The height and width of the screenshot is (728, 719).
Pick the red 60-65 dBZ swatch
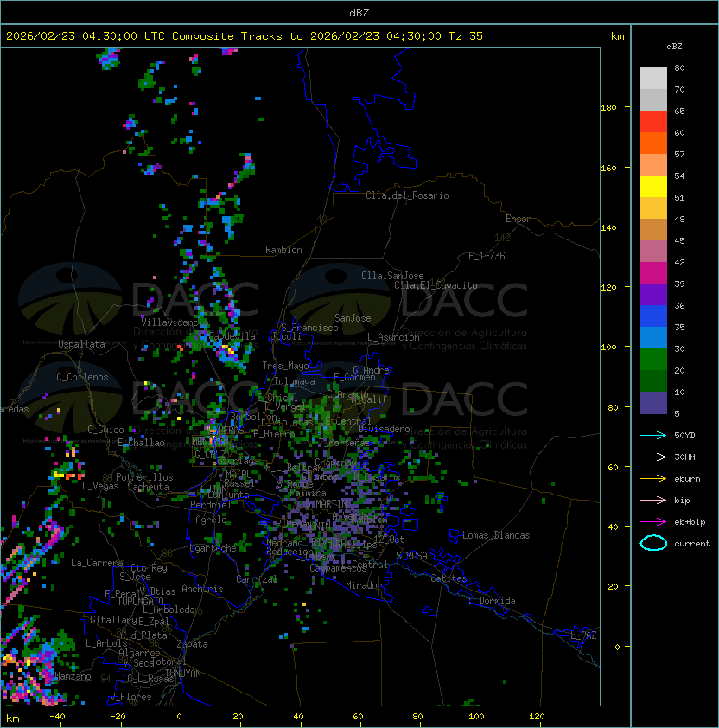coord(653,122)
